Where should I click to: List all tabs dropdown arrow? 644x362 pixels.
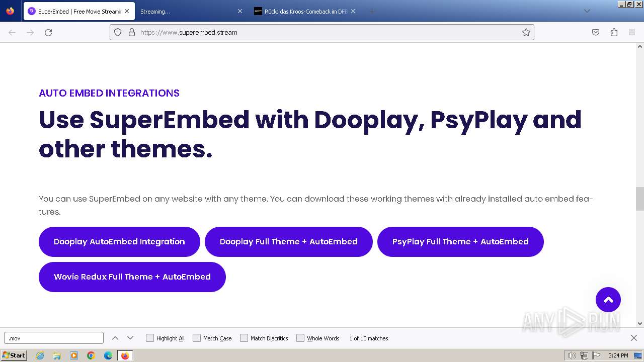tap(587, 11)
